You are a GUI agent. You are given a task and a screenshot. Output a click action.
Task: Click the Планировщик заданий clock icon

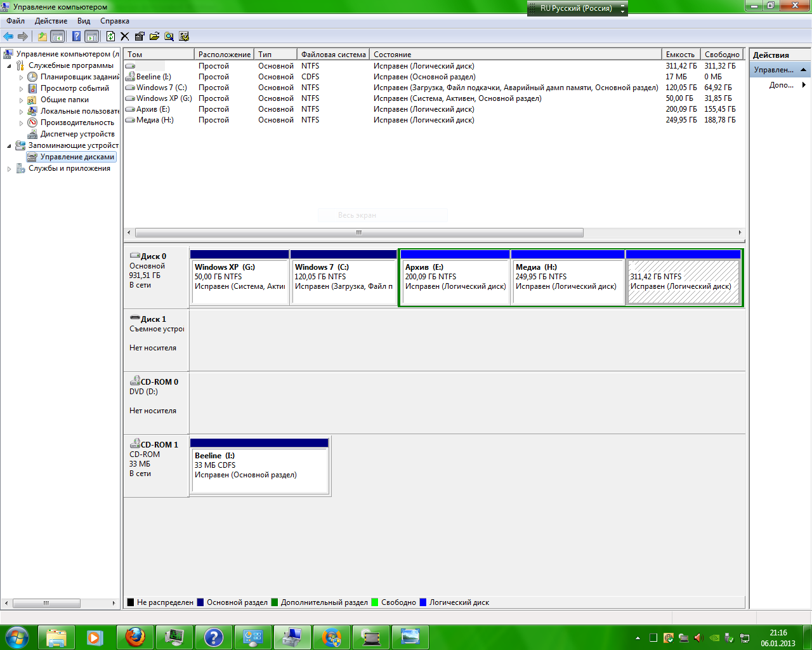(32, 77)
